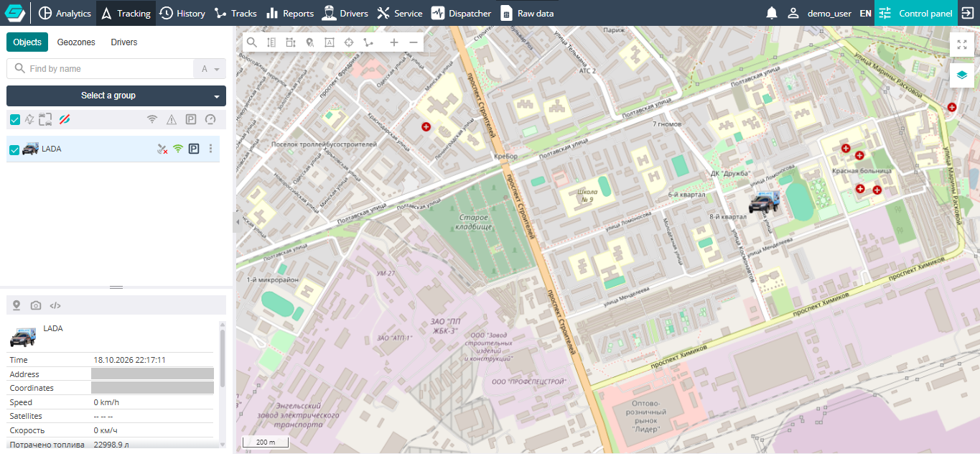Toggle parking filter in list header
The height and width of the screenshot is (454, 980).
coord(191,119)
